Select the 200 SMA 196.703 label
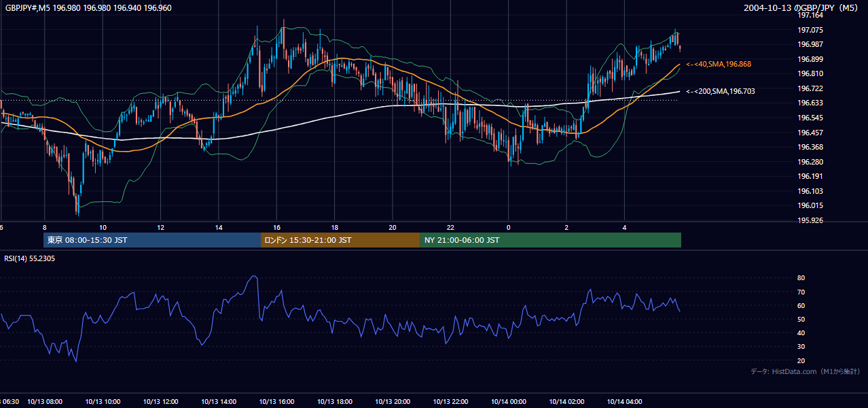 (720, 91)
